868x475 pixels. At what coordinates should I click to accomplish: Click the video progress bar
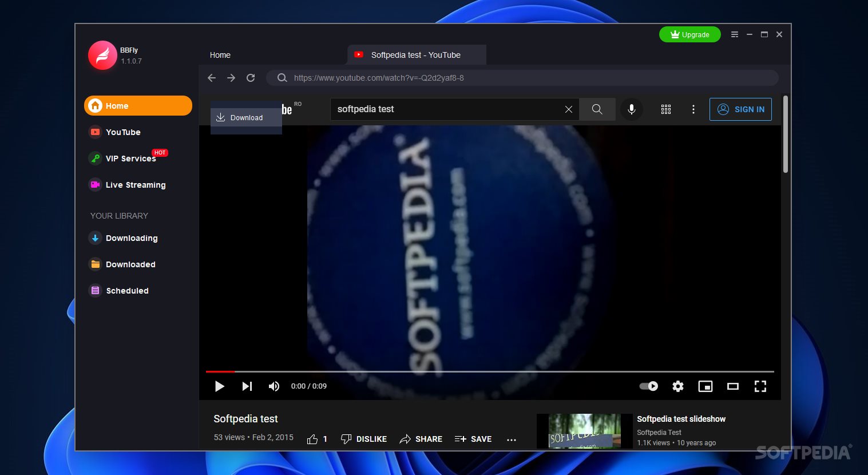coord(490,372)
